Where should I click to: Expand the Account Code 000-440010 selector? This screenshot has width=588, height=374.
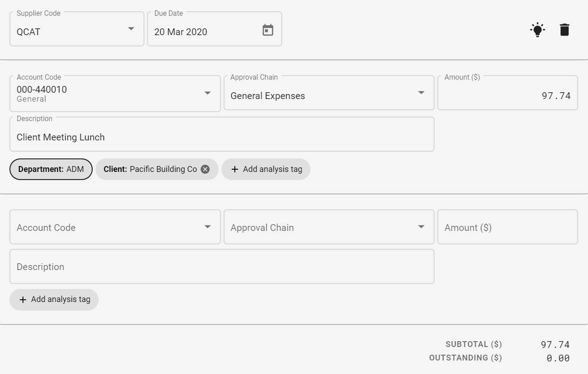click(207, 93)
